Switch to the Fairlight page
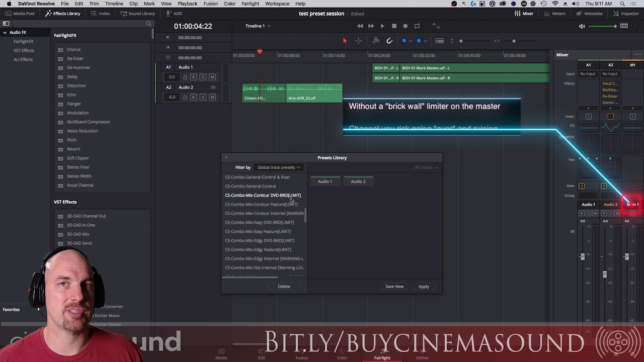644x362 pixels. click(382, 354)
